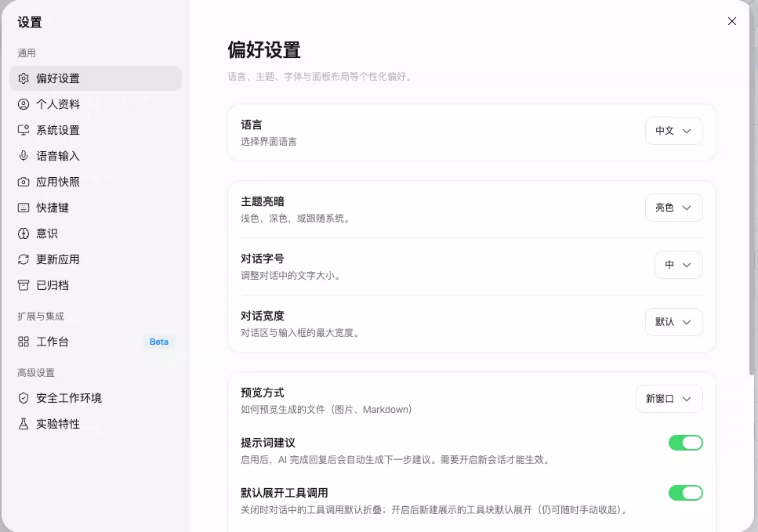Toggle the 默认展开工具调用 switch
The image size is (758, 532).
click(685, 493)
